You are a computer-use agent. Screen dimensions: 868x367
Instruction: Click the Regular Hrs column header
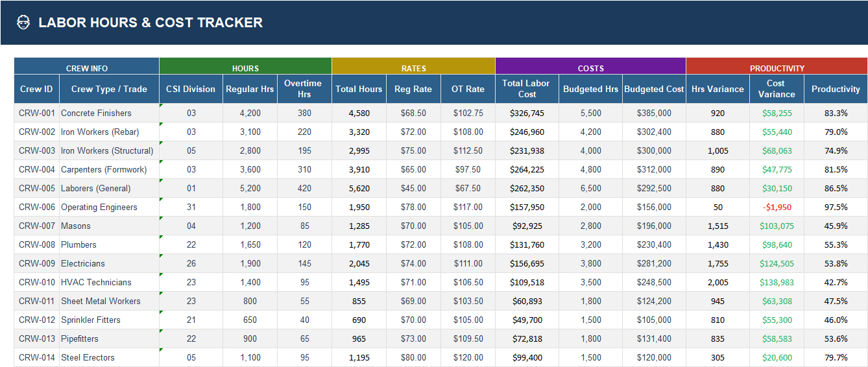click(250, 89)
